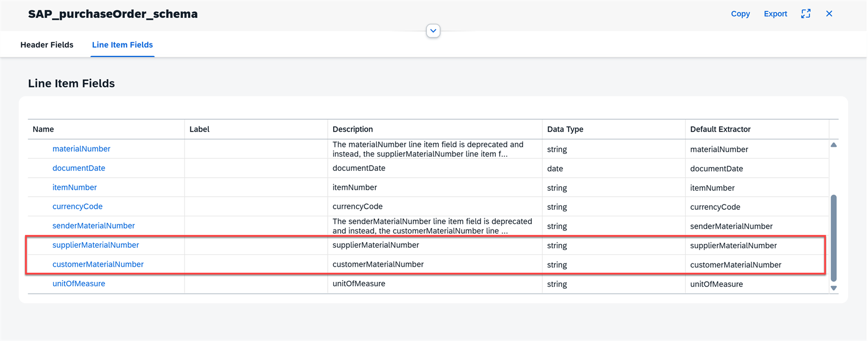Click currencyCode in Default Extractor column

[715, 207]
